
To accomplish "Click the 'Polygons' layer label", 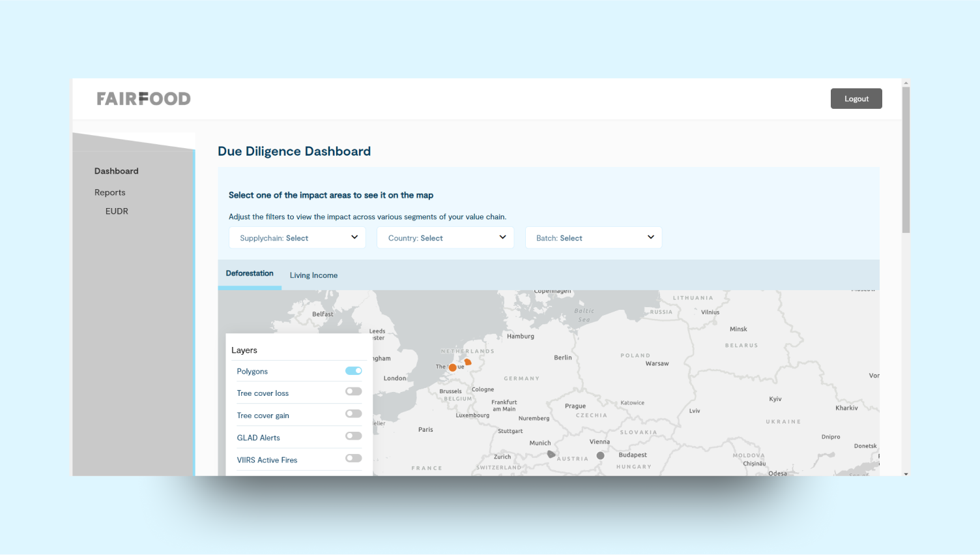I will pyautogui.click(x=252, y=371).
